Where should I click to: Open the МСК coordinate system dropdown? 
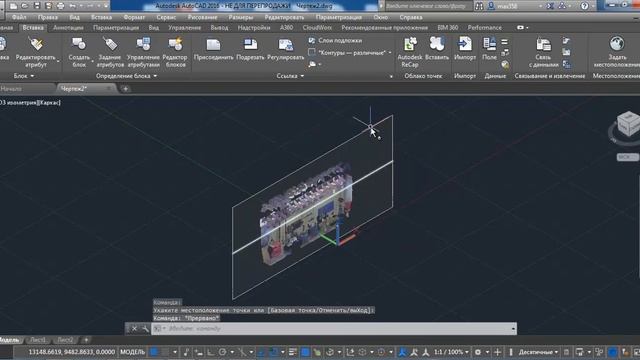[x=627, y=157]
